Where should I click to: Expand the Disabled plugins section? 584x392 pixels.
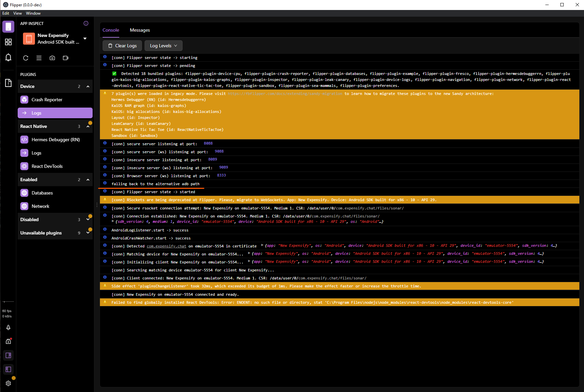tap(55, 219)
